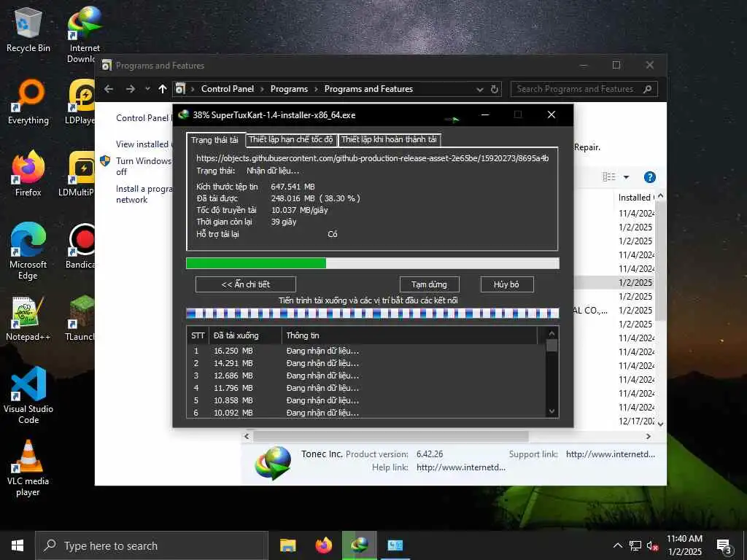Click the striped connections progress bar
This screenshot has height=560, width=747.
coord(373,313)
